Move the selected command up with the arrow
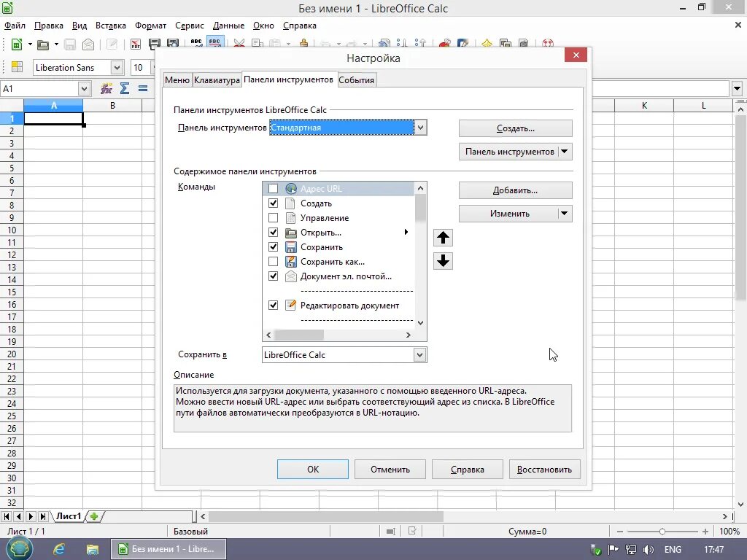 click(x=443, y=237)
